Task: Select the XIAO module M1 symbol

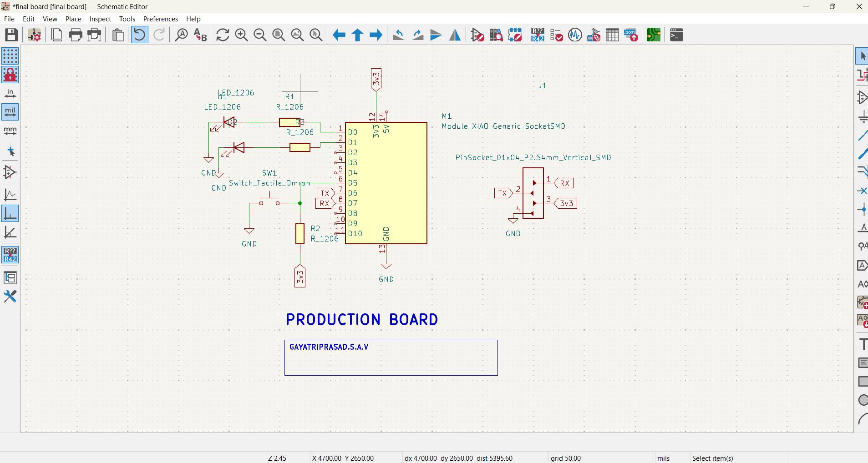Action: coord(386,183)
